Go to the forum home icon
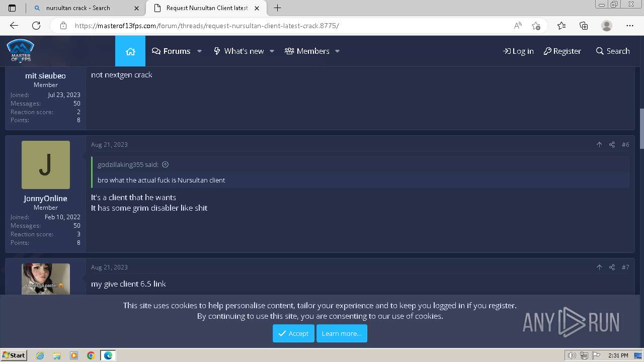Image resolution: width=644 pixels, height=362 pixels. coord(130,51)
